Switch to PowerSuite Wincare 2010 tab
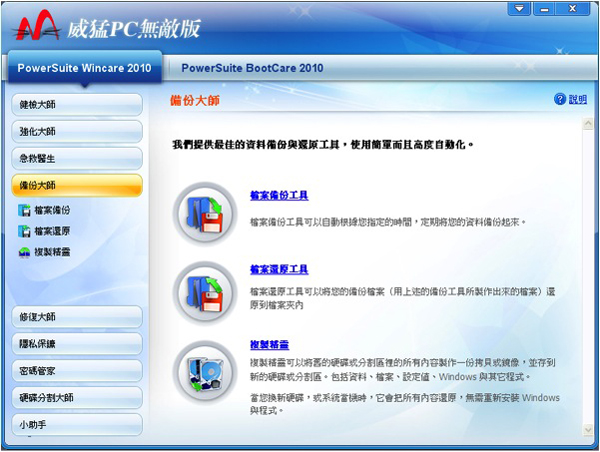 (84, 68)
